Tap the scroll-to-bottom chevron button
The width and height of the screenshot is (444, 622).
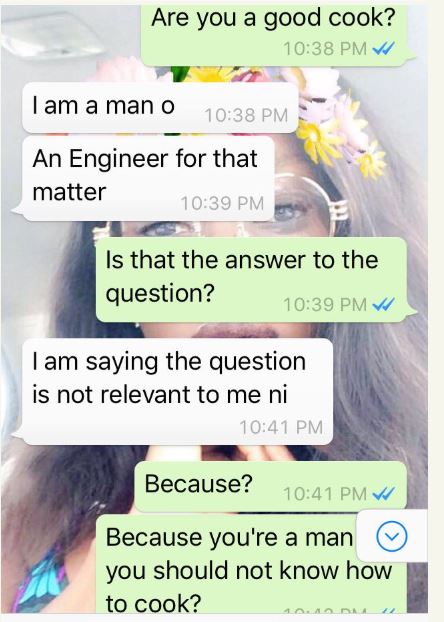391,536
